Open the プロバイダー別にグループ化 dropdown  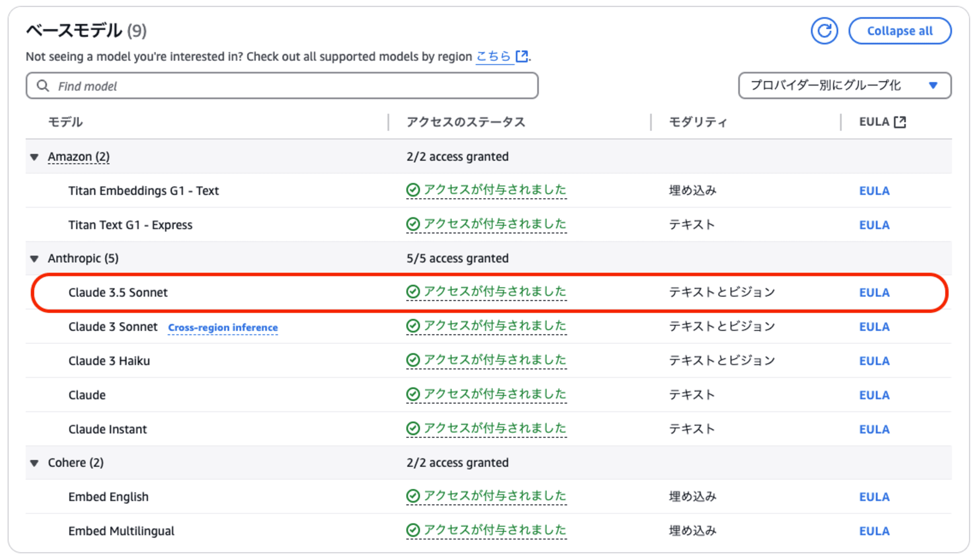point(845,85)
